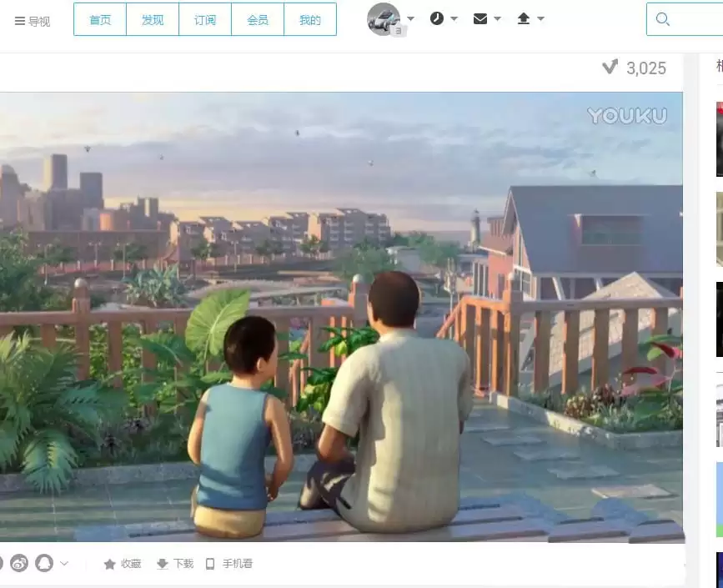Click the 手机看 phone icon

pyautogui.click(x=210, y=564)
